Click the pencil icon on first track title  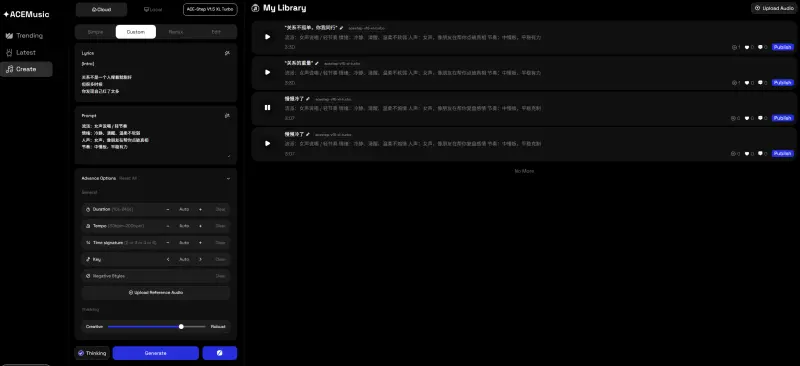pyautogui.click(x=341, y=28)
